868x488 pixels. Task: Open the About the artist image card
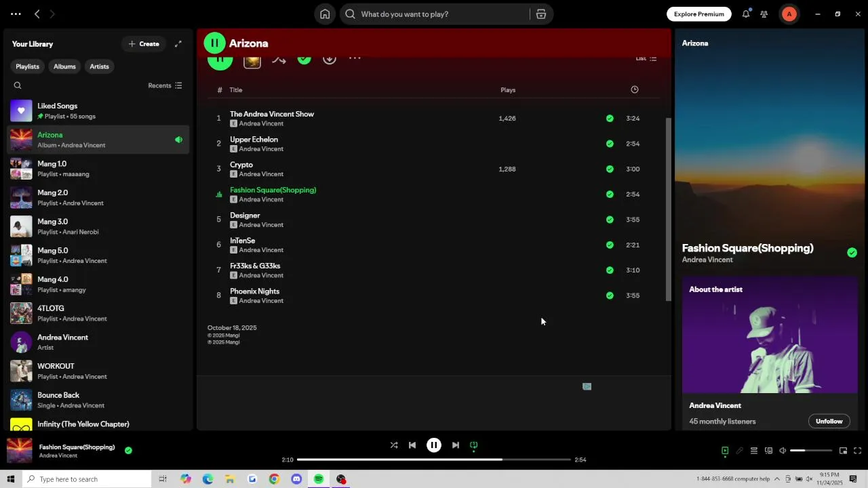click(770, 335)
